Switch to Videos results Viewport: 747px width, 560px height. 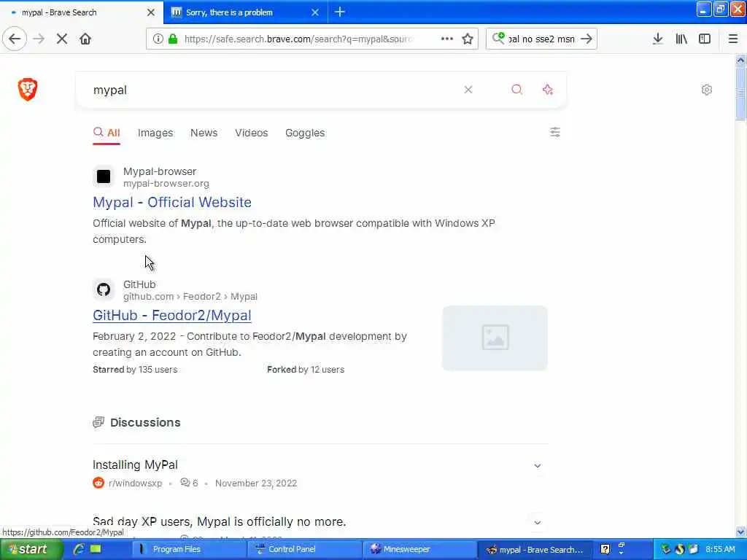click(x=251, y=133)
